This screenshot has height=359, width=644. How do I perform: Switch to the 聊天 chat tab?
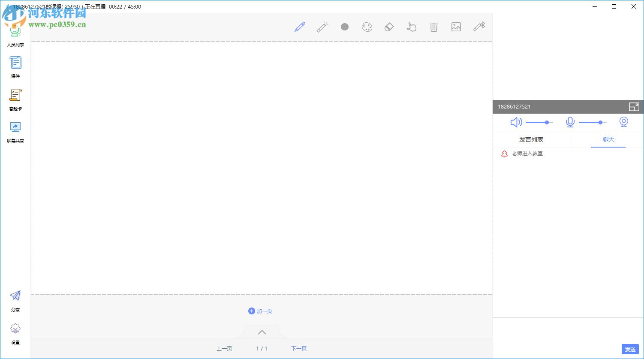pos(608,139)
